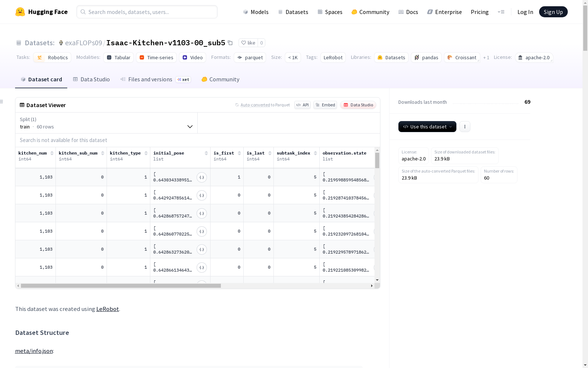
Task: Sort by kitchen_num column arrows
Action: click(52, 153)
